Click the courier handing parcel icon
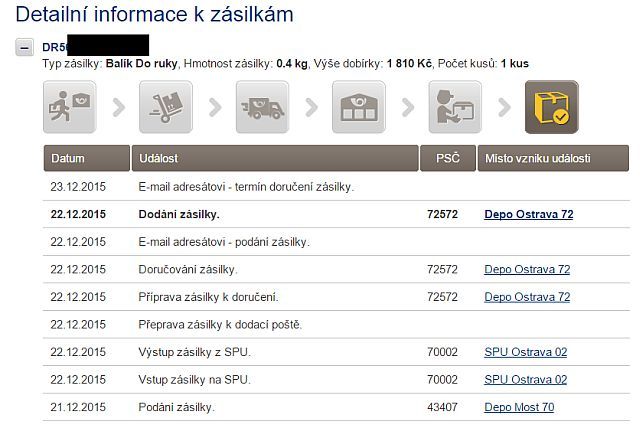This screenshot has height=428, width=640. [x=455, y=107]
